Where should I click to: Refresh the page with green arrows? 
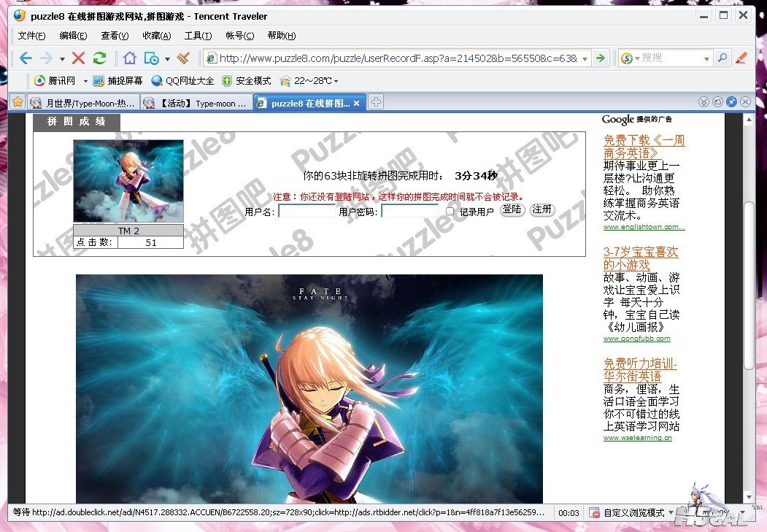pyautogui.click(x=100, y=58)
